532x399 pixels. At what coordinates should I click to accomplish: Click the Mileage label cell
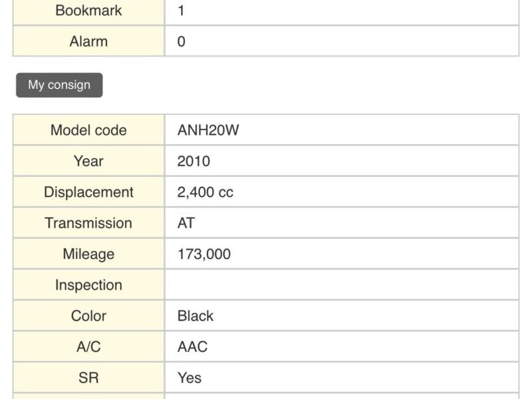pyautogui.click(x=88, y=254)
